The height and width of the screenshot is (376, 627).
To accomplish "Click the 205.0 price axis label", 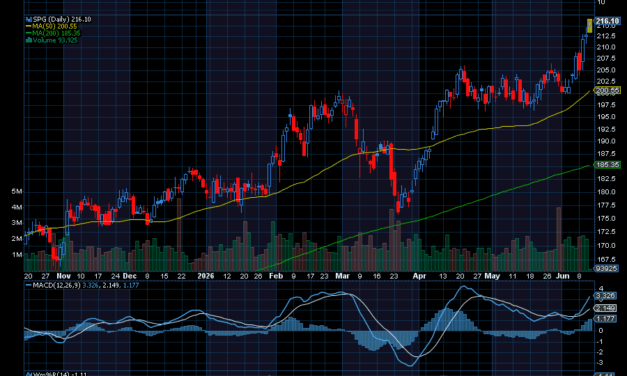I will pos(606,70).
